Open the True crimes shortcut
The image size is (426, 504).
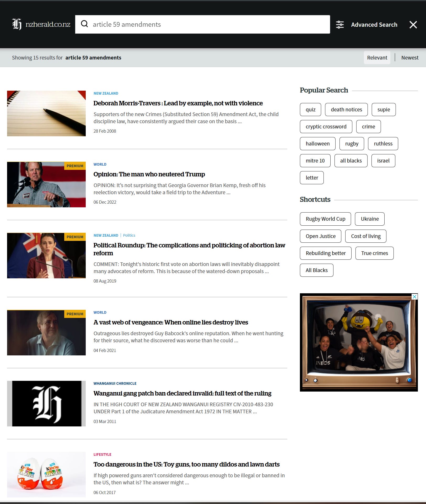[374, 253]
